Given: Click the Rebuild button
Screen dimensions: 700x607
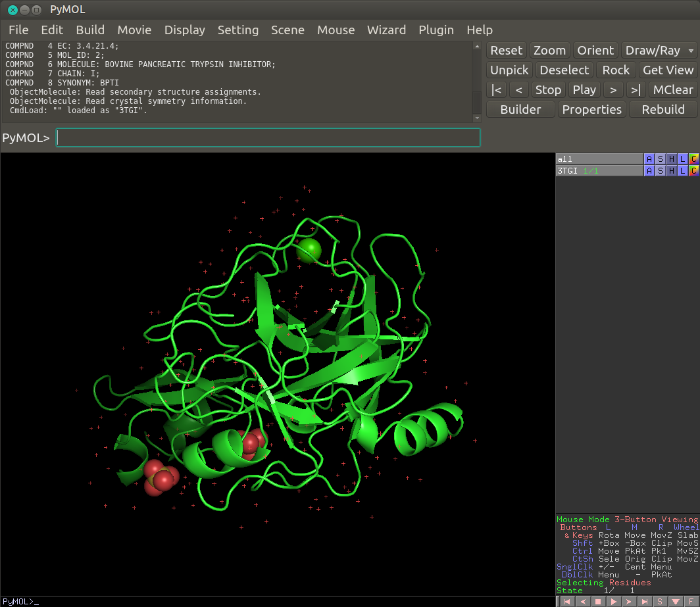Looking at the screenshot, I should coord(663,109).
